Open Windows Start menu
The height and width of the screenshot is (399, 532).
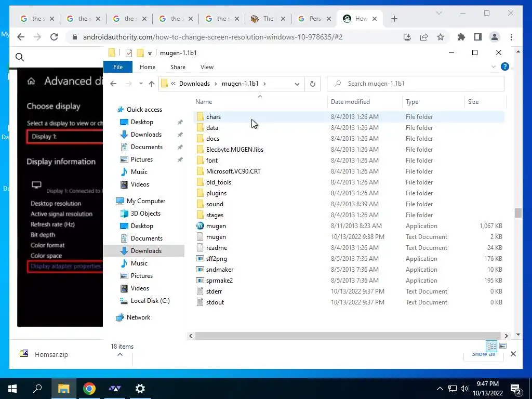tap(12, 389)
